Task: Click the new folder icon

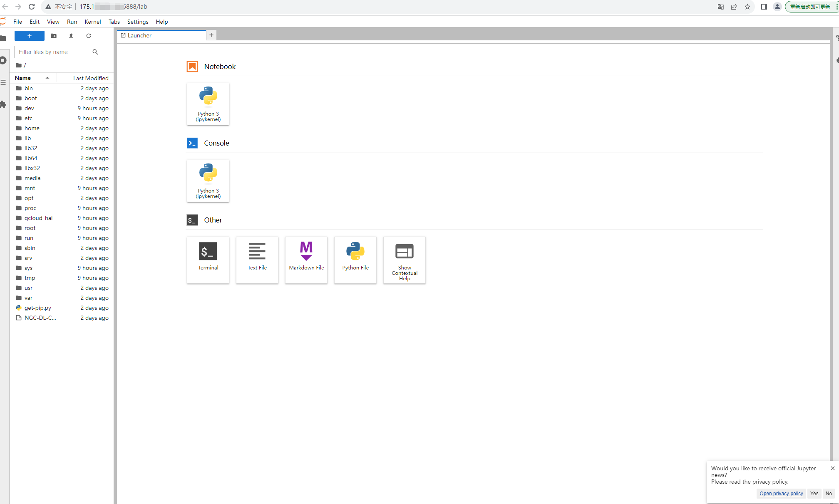Action: pos(54,36)
